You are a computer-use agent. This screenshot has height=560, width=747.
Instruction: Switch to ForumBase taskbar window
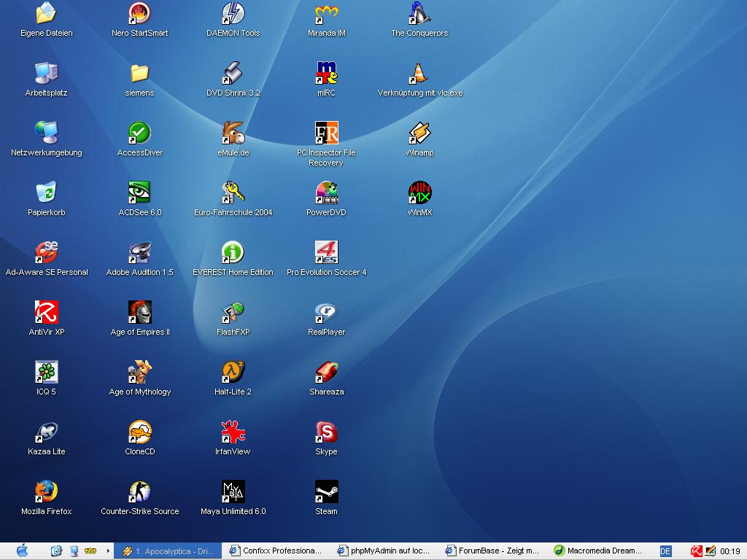coord(492,551)
